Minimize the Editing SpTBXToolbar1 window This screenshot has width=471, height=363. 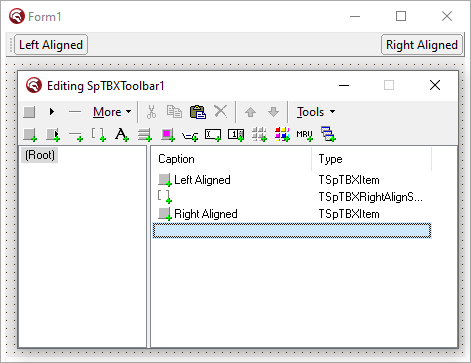point(344,86)
